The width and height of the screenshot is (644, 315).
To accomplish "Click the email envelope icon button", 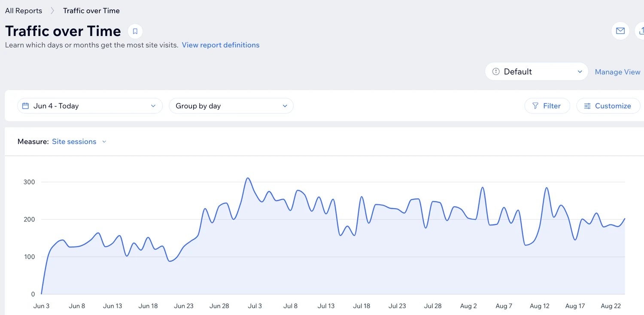I will tap(620, 31).
